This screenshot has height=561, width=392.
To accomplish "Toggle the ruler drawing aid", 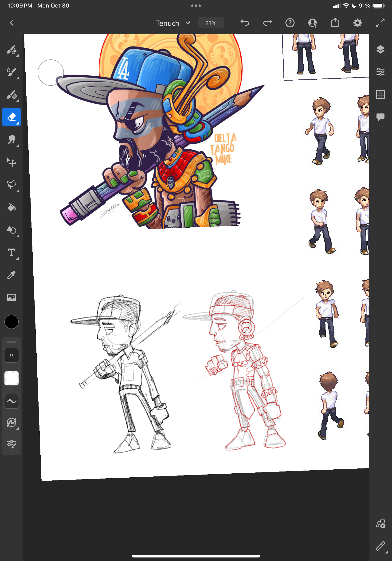I will coord(381,546).
